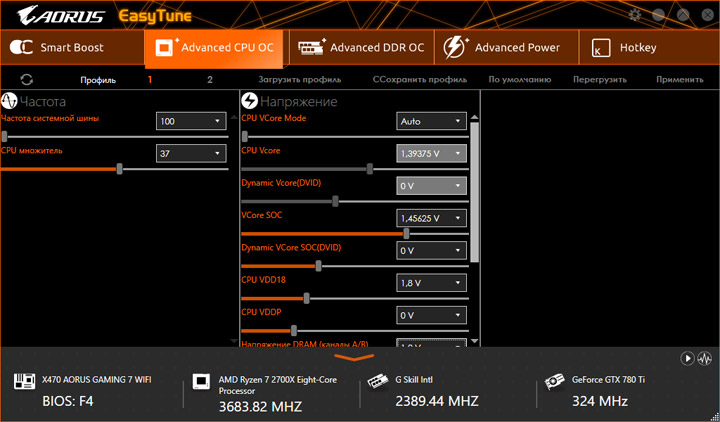Select profile 1
This screenshot has width=720, height=422.
(150, 79)
